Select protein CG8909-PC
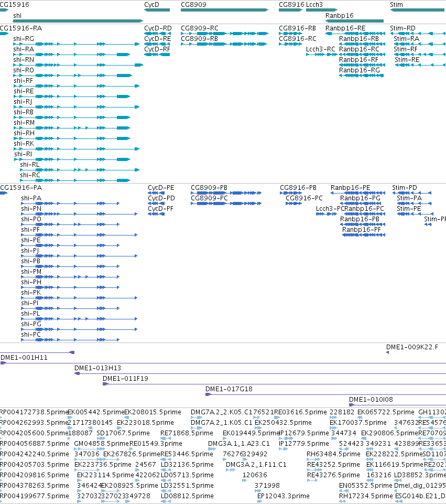This screenshot has width=446, height=504. click(226, 203)
